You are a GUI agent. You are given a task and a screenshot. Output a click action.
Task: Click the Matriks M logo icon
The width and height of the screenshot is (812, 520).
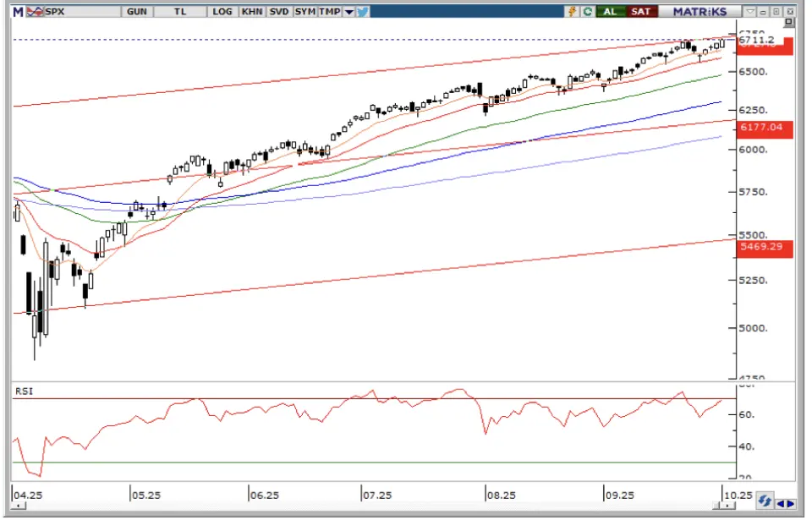click(x=17, y=12)
